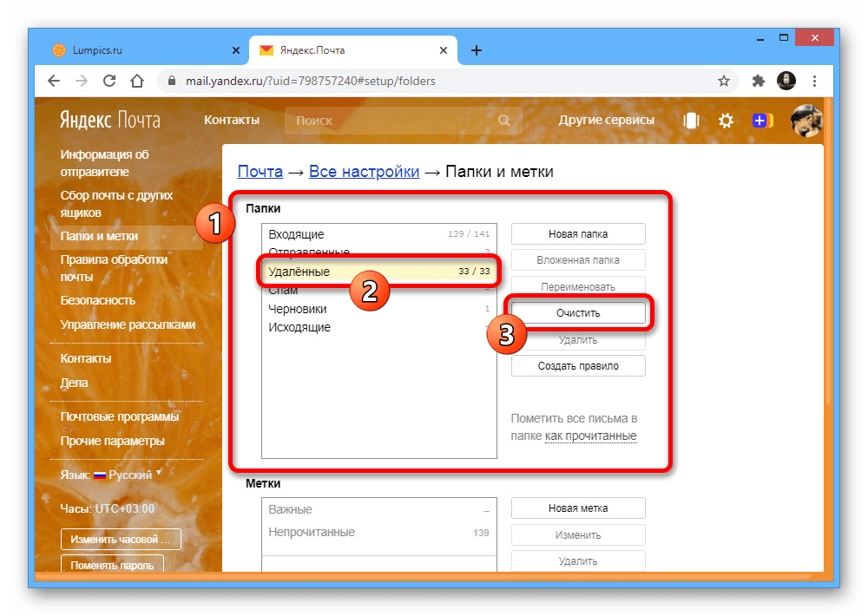Open Контакты in top navigation

[232, 120]
